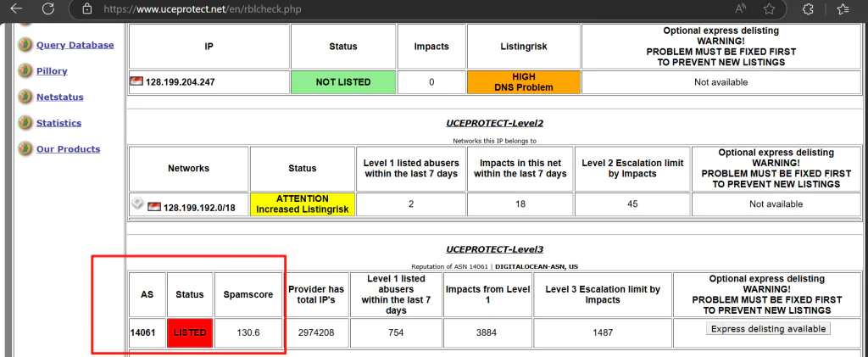Viewport: 868px width, 357px height.
Task: Click the Provider has total IP's header
Action: (316, 294)
